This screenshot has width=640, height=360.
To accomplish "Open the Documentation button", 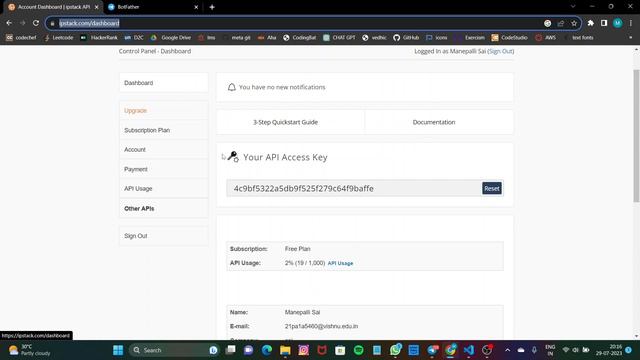I will [x=439, y=122].
